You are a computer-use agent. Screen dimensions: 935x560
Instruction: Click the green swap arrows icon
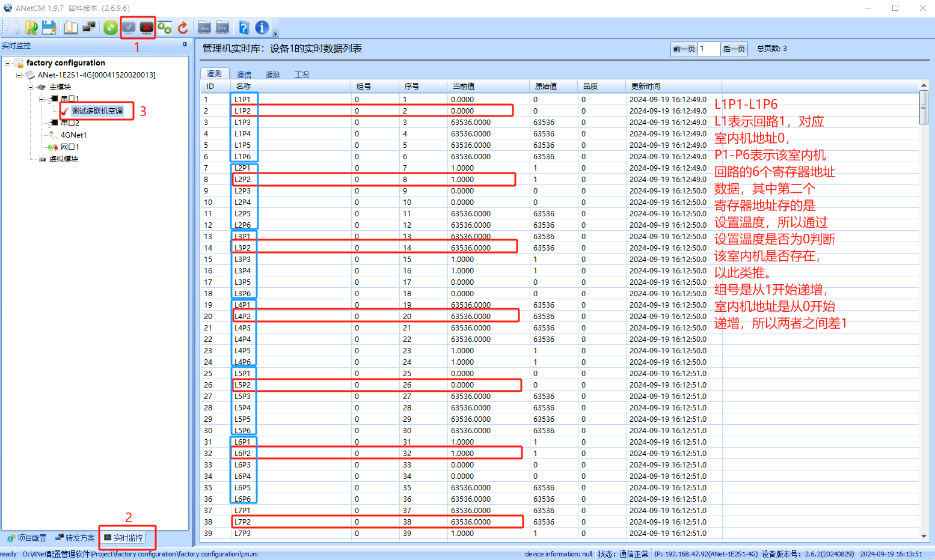click(x=110, y=28)
